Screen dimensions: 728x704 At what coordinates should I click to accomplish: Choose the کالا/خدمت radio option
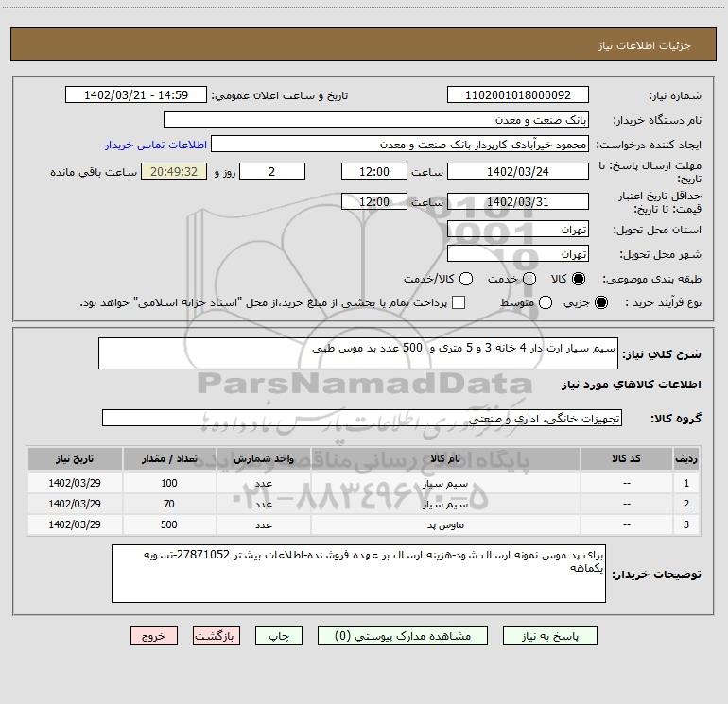click(x=466, y=279)
